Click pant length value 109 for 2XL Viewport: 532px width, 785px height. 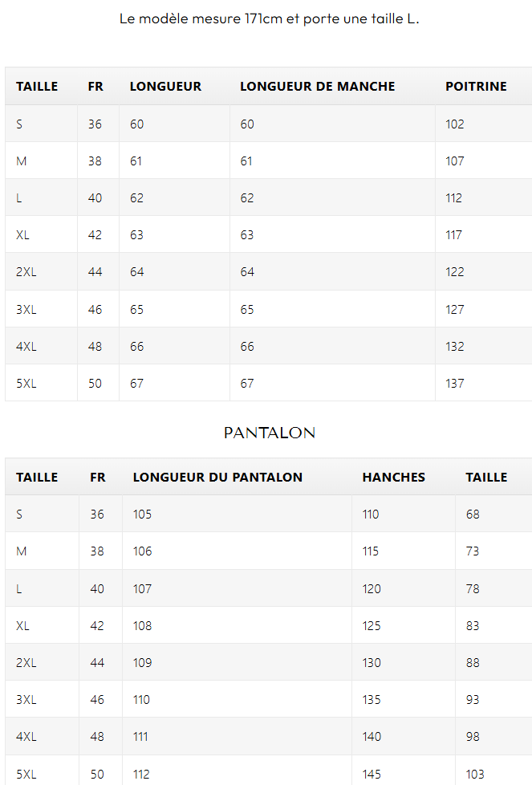pyautogui.click(x=142, y=663)
